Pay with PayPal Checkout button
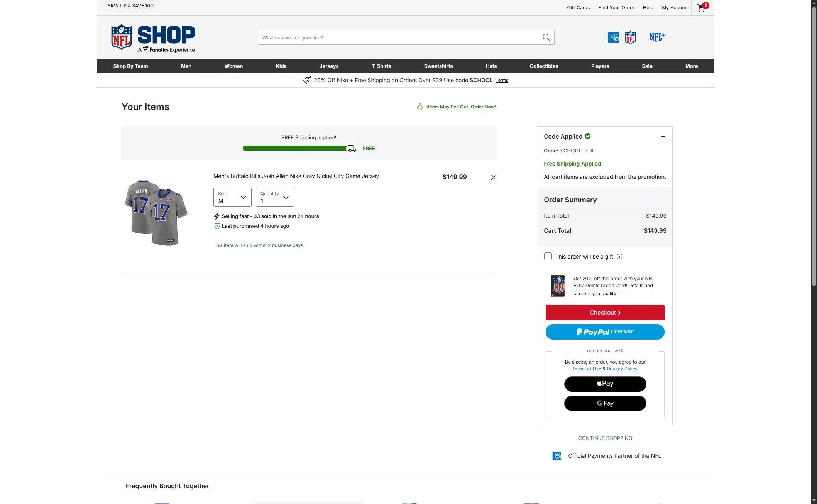This screenshot has height=504, width=817. click(x=605, y=332)
